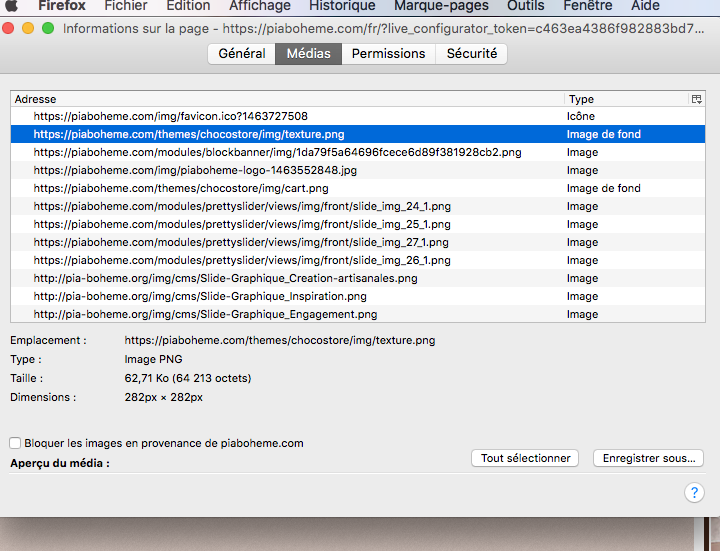Select the Slide-Graphique_Engagement.png row

(358, 314)
